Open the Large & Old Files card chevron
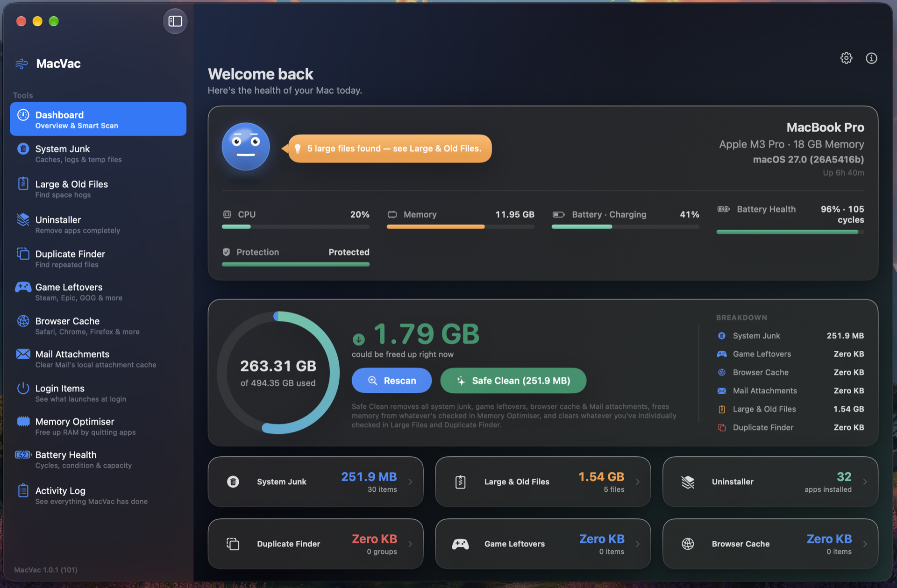The width and height of the screenshot is (897, 588). pos(638,482)
